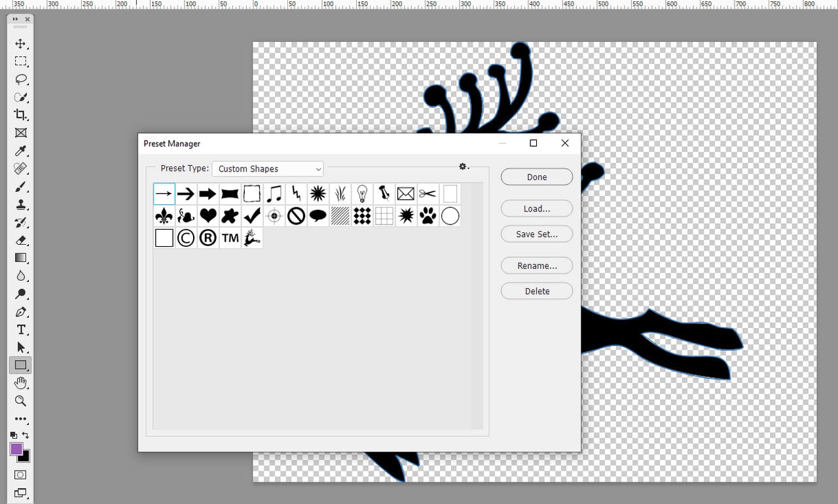Viewport: 838px width, 504px height.
Task: Open the Preset Type dropdown
Action: [268, 169]
